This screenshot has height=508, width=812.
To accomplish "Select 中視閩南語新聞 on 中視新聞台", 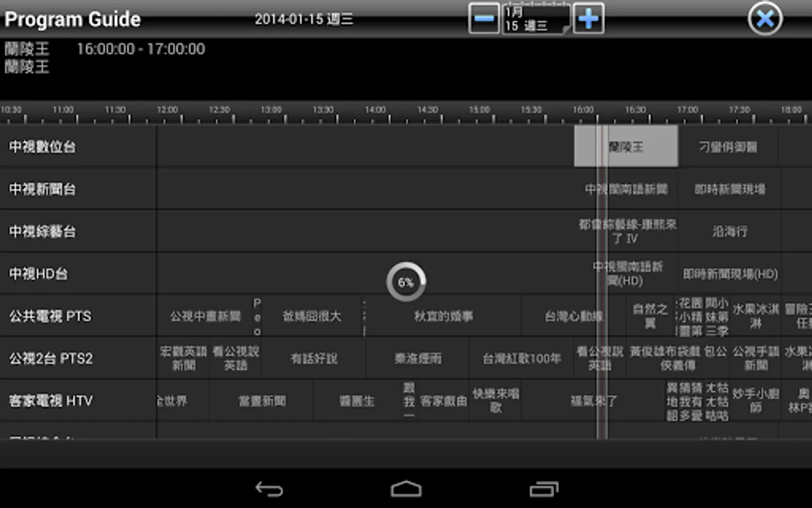I will (626, 189).
